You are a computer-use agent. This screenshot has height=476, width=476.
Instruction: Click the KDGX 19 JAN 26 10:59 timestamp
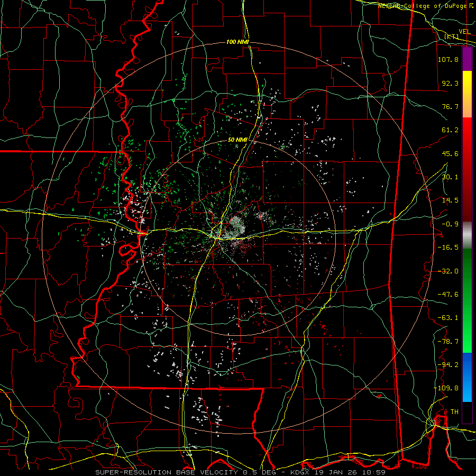tap(338, 472)
